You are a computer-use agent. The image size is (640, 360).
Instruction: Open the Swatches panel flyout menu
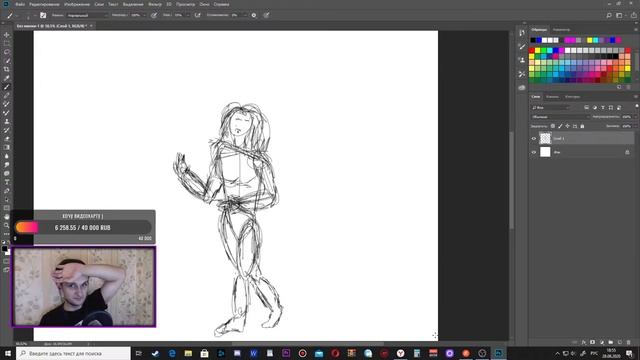tap(636, 29)
